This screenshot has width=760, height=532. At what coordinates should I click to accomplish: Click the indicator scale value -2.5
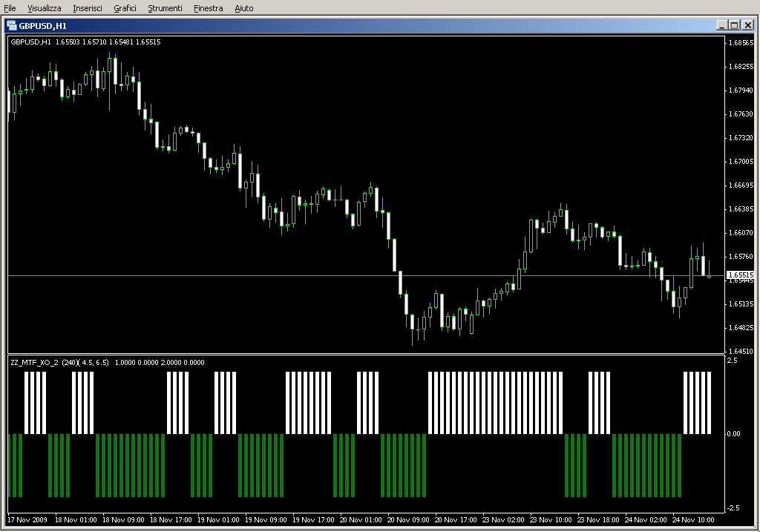point(733,508)
